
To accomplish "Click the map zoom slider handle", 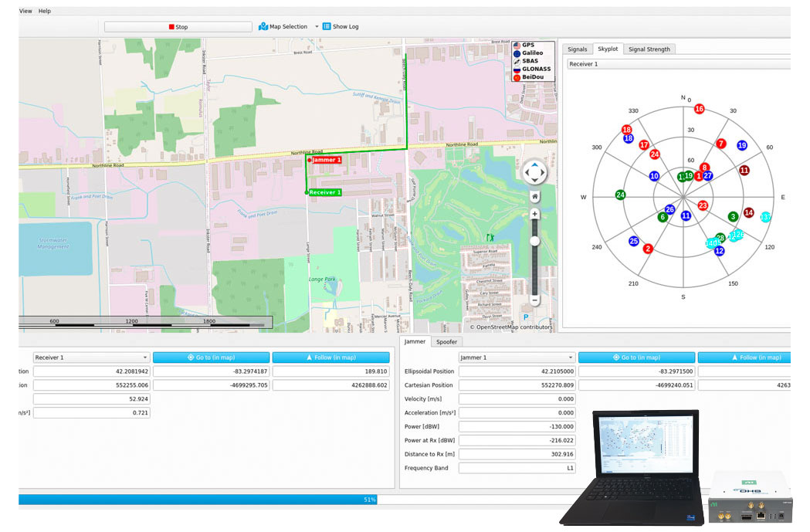I will point(534,242).
